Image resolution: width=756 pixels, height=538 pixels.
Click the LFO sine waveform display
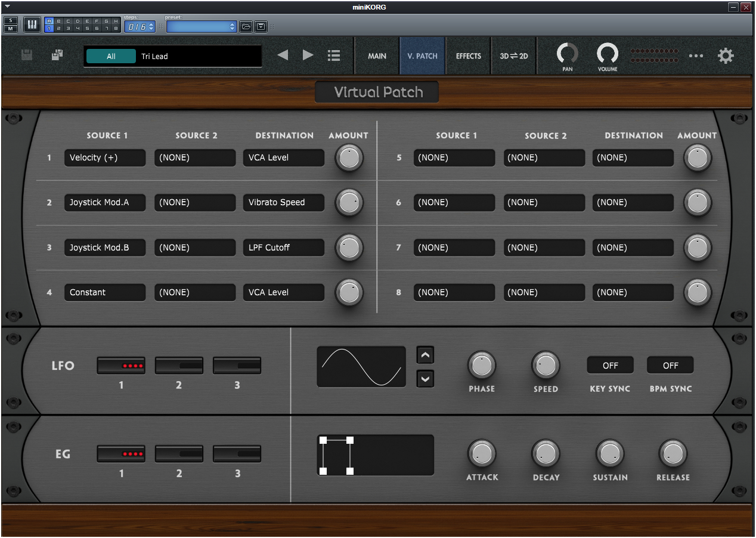click(361, 367)
